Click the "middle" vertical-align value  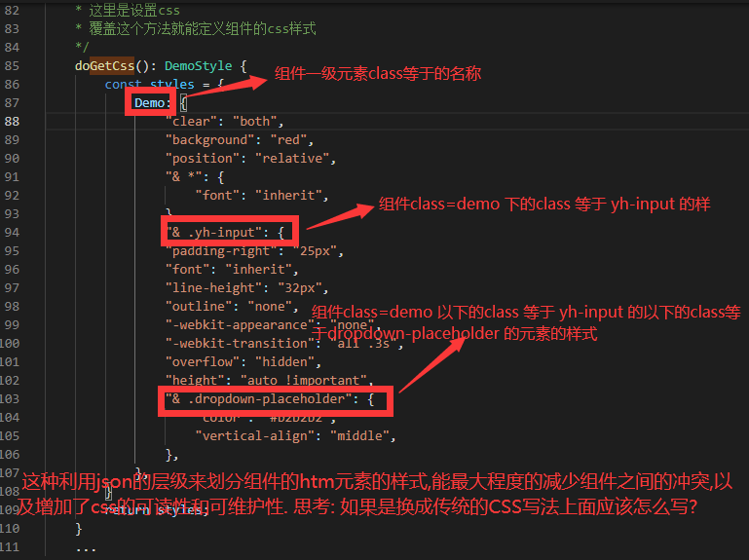click(362, 436)
